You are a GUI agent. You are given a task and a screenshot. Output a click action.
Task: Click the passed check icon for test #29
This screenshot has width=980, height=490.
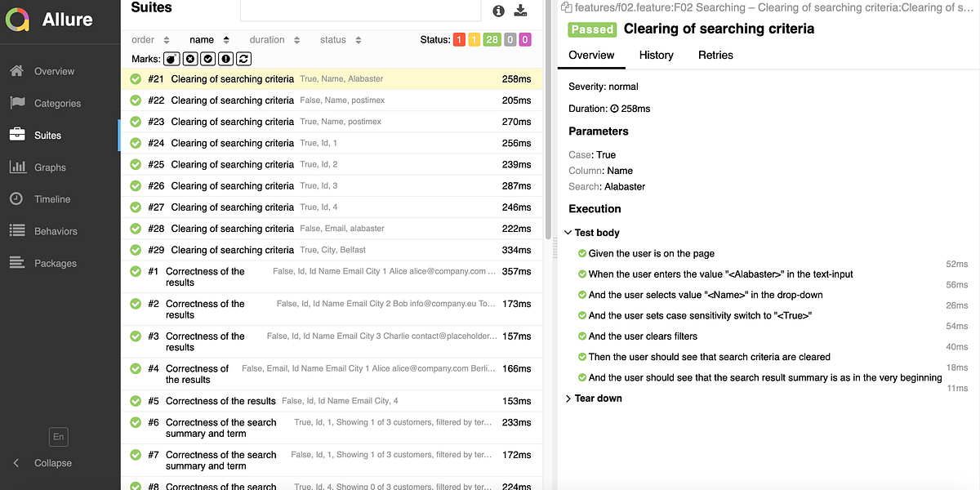point(136,250)
